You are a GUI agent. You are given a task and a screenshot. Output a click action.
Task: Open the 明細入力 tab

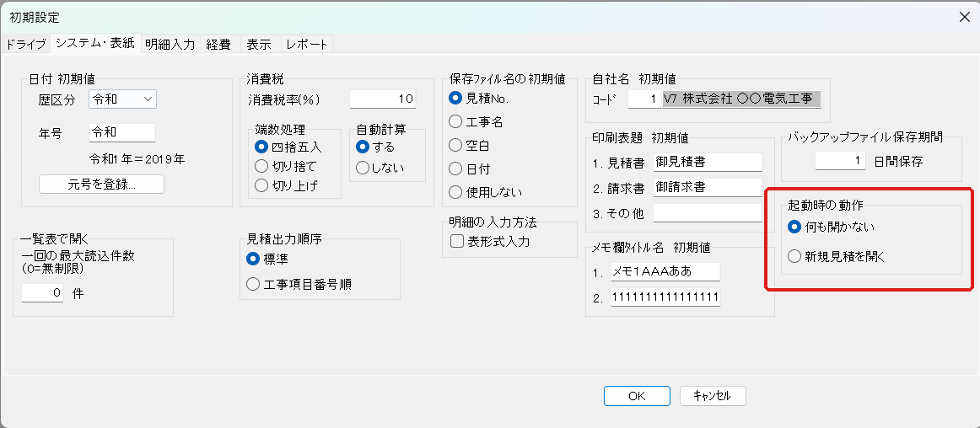click(x=170, y=45)
